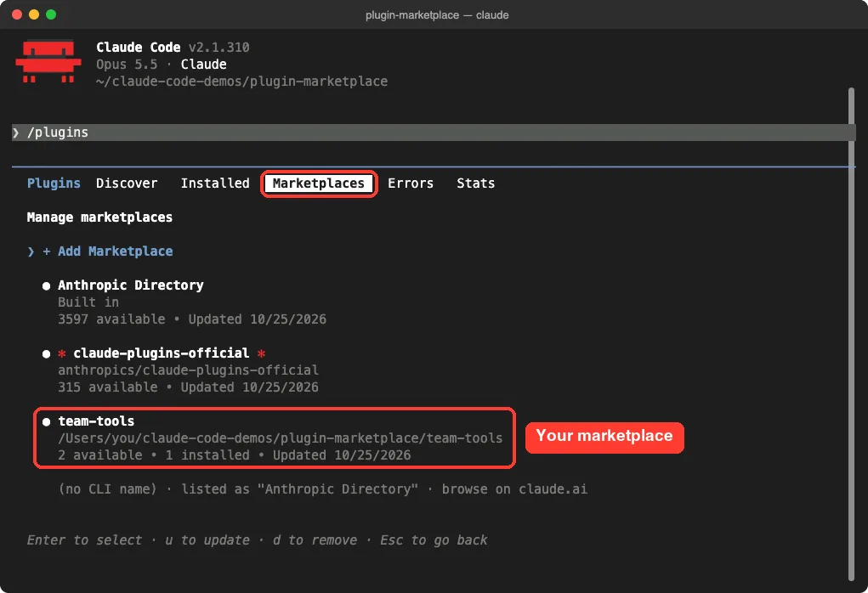Click the 'Manage marketplaces' heading

pyautogui.click(x=99, y=217)
